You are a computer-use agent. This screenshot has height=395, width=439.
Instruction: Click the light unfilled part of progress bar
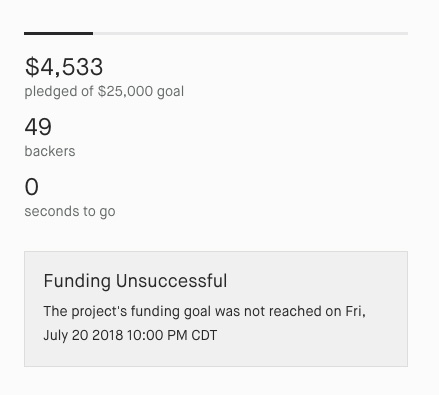pyautogui.click(x=250, y=33)
